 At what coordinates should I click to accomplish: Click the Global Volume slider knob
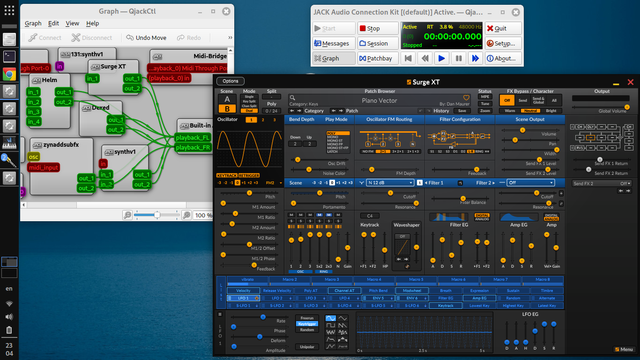(627, 107)
